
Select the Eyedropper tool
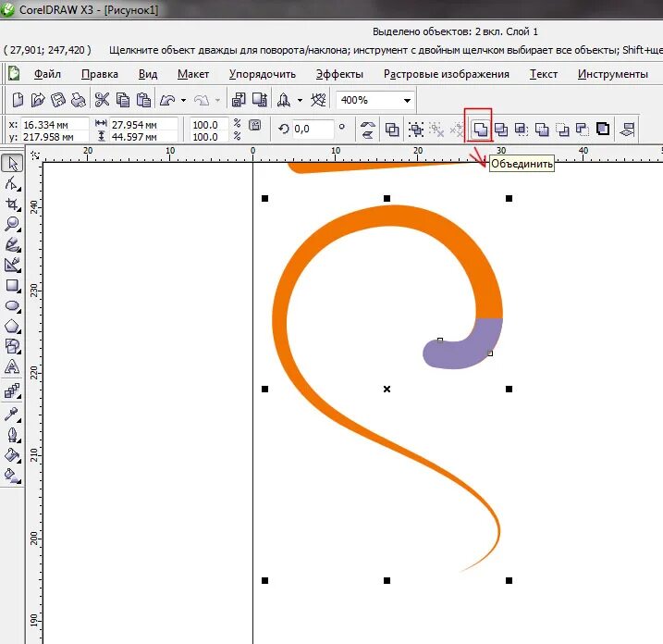[x=12, y=415]
